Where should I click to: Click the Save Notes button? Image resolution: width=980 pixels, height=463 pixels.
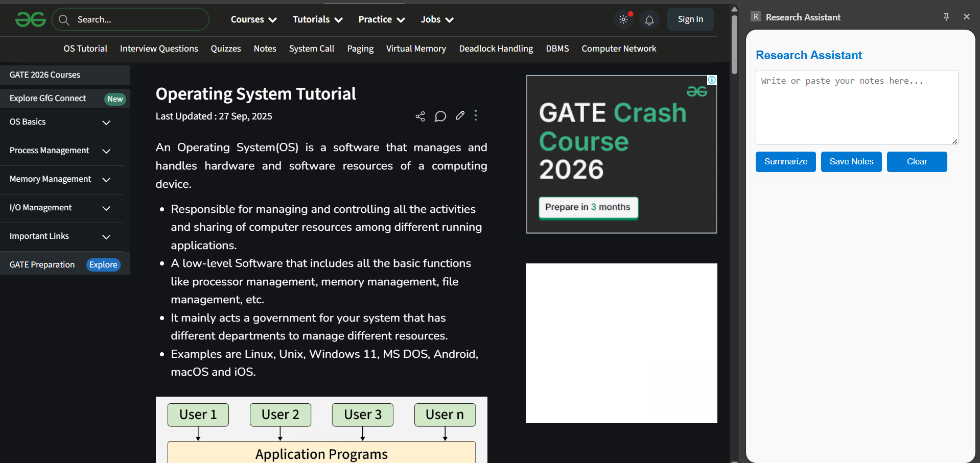pos(851,162)
